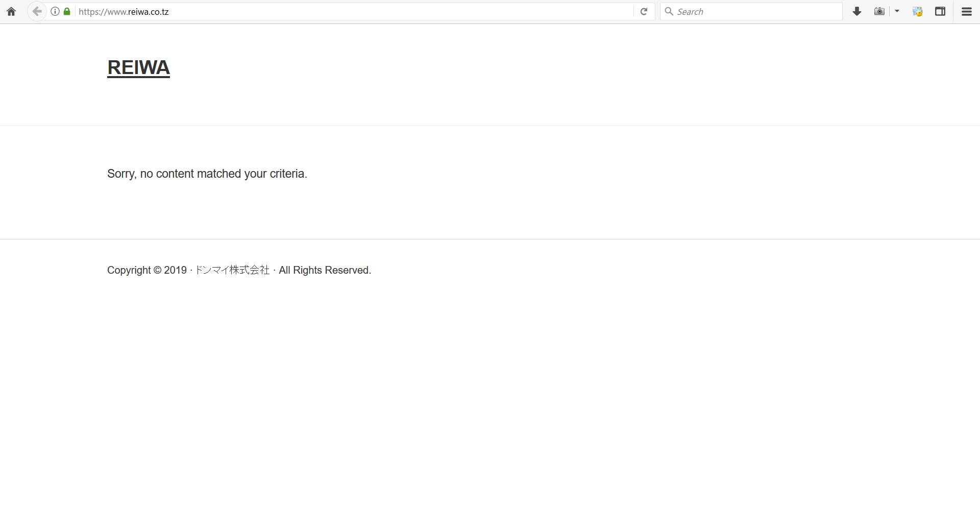Toggle the browser sidebar panel
This screenshot has width=980, height=505.
[x=940, y=12]
